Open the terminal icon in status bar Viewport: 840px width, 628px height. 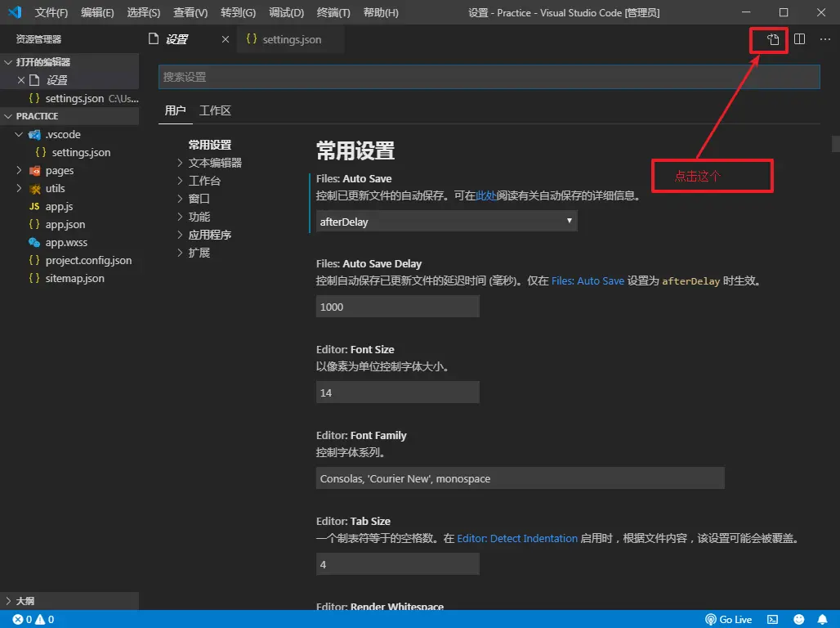point(772,620)
